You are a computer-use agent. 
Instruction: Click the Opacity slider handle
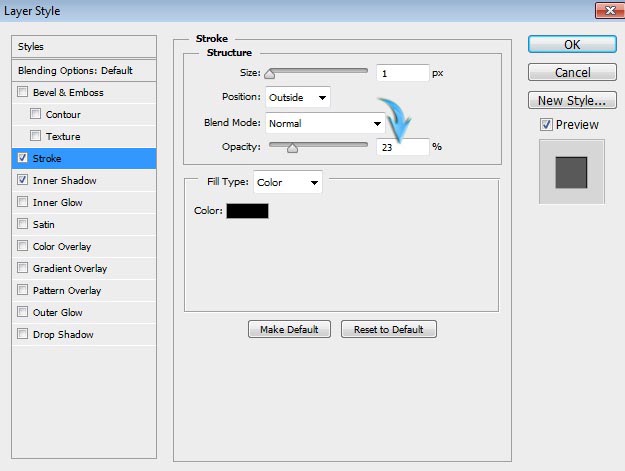click(x=292, y=148)
